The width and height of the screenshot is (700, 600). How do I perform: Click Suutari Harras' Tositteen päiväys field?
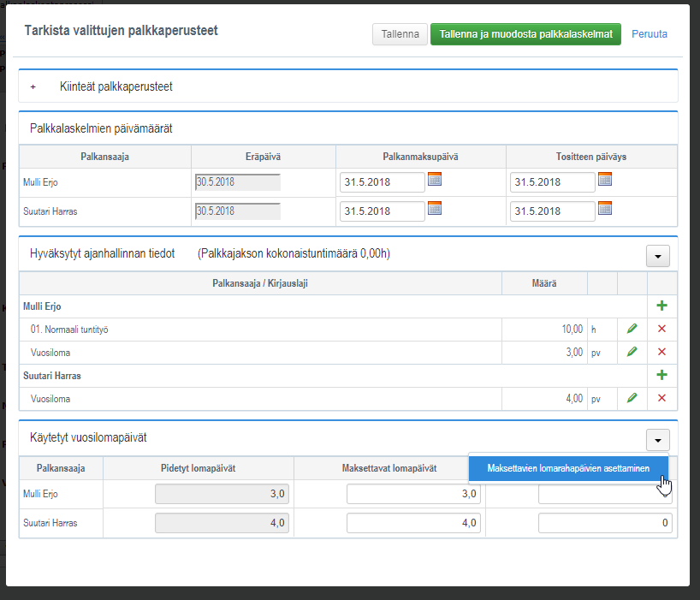pos(552,211)
